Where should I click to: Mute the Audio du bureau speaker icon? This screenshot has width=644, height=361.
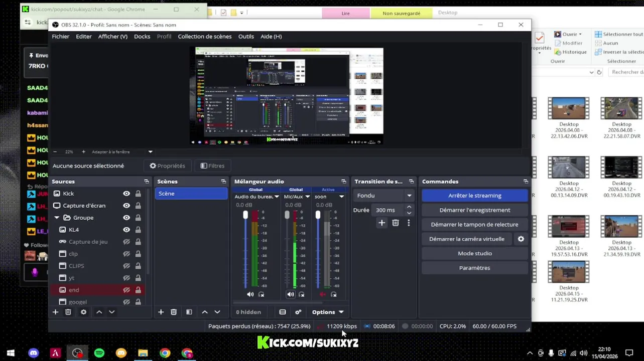click(250, 294)
